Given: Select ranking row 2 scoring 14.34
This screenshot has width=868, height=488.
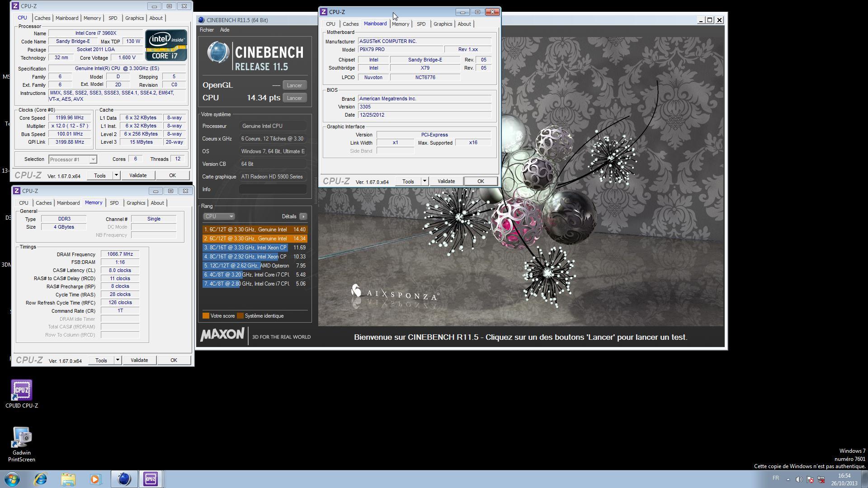Looking at the screenshot, I should pos(255,239).
